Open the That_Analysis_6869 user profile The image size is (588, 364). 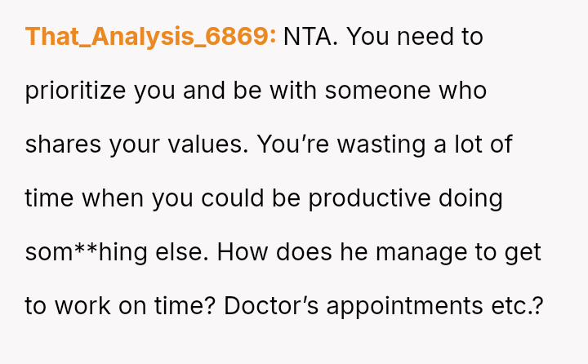[x=150, y=37]
